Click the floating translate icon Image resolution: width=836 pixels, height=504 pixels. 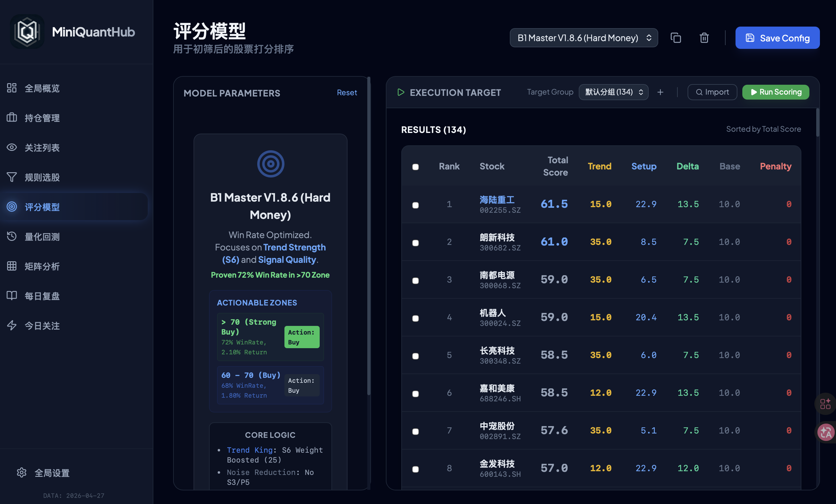coord(825,433)
